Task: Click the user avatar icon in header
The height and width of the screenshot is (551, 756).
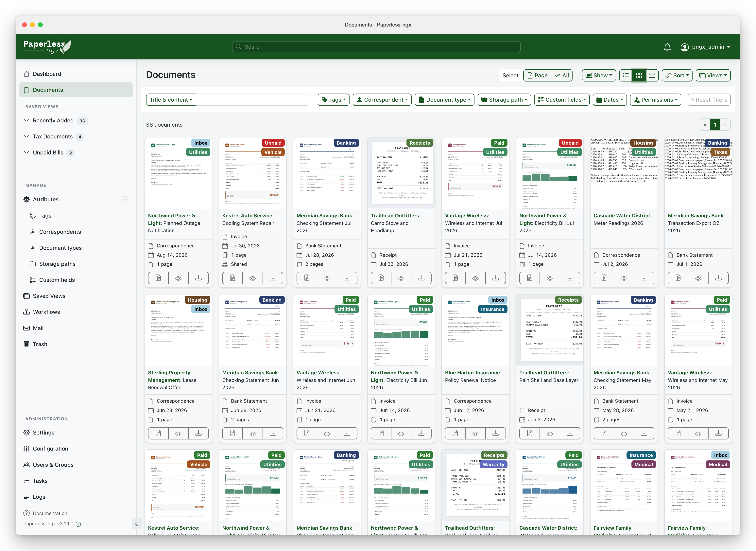Action: coord(685,47)
